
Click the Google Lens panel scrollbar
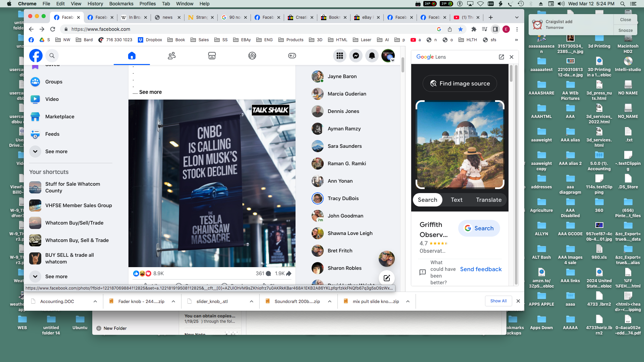(x=511, y=74)
